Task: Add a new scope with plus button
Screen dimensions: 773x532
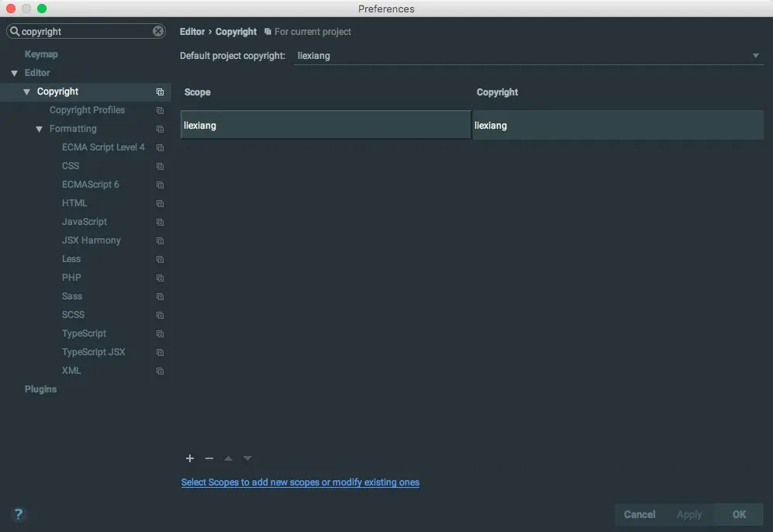Action: point(190,458)
